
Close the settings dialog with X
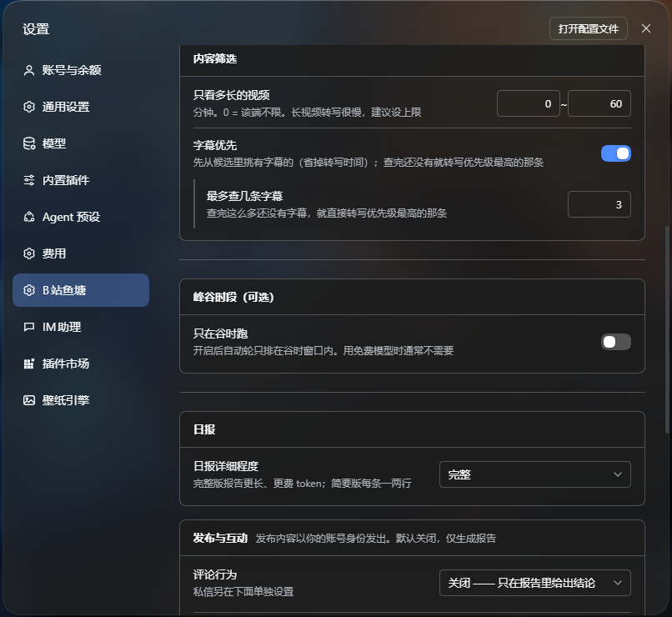(x=646, y=28)
